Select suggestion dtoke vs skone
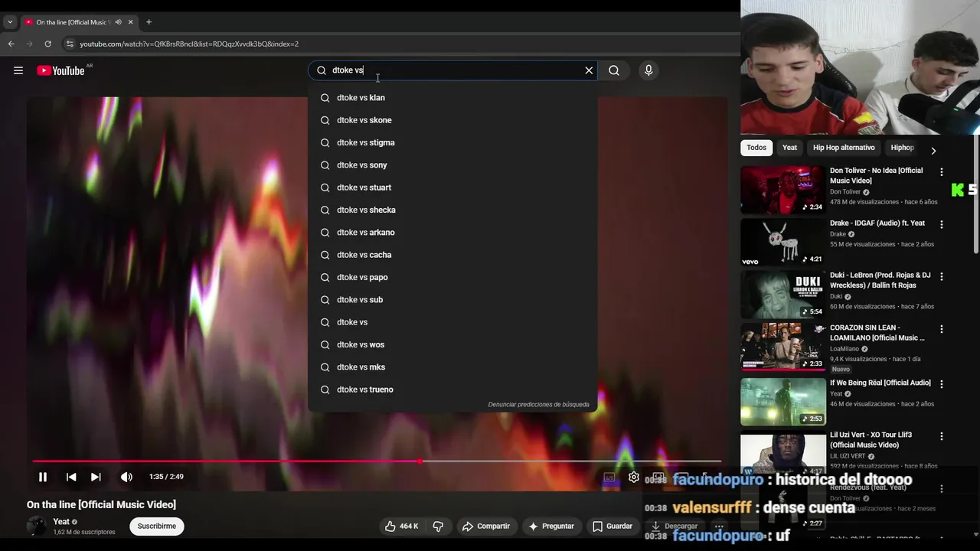This screenshot has width=980, height=551. pos(452,120)
